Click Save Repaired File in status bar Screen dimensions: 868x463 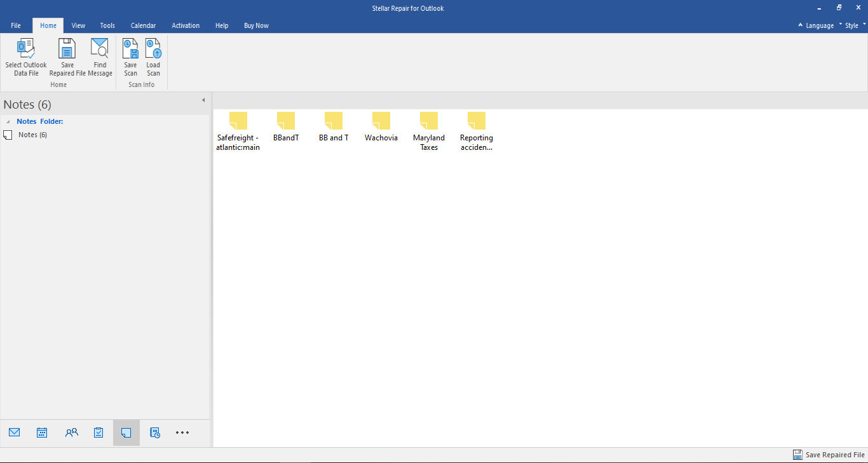(829, 455)
